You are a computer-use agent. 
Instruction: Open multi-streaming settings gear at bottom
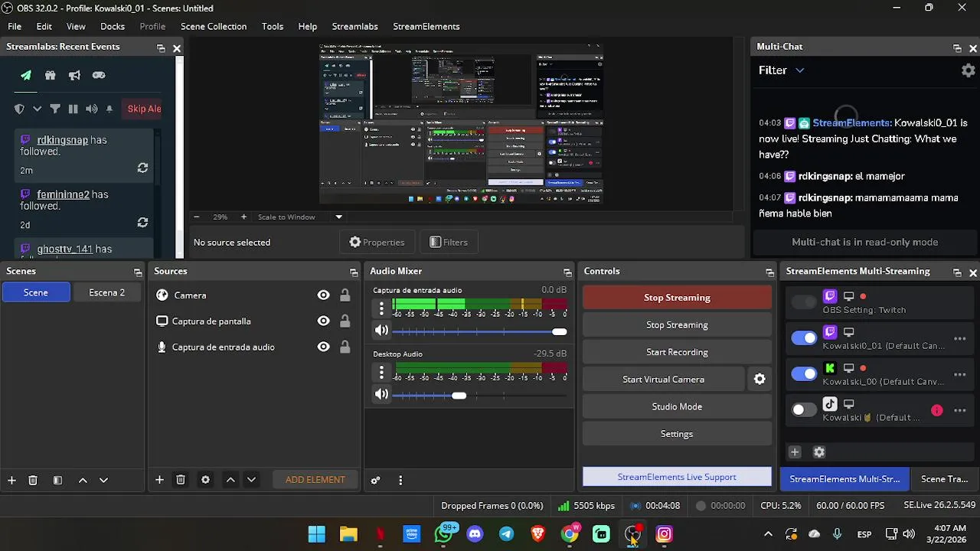coord(819,452)
